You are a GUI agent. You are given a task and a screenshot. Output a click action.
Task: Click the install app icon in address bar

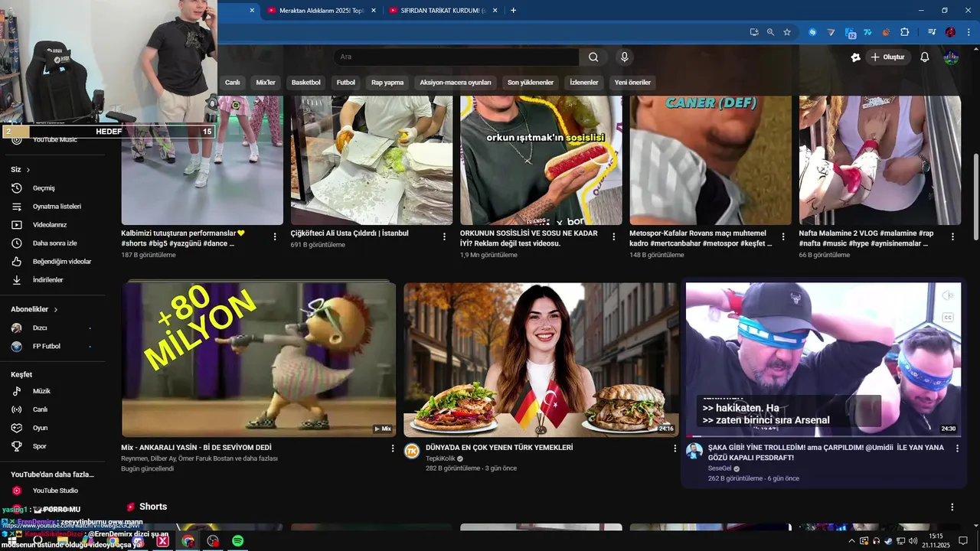pyautogui.click(x=754, y=32)
